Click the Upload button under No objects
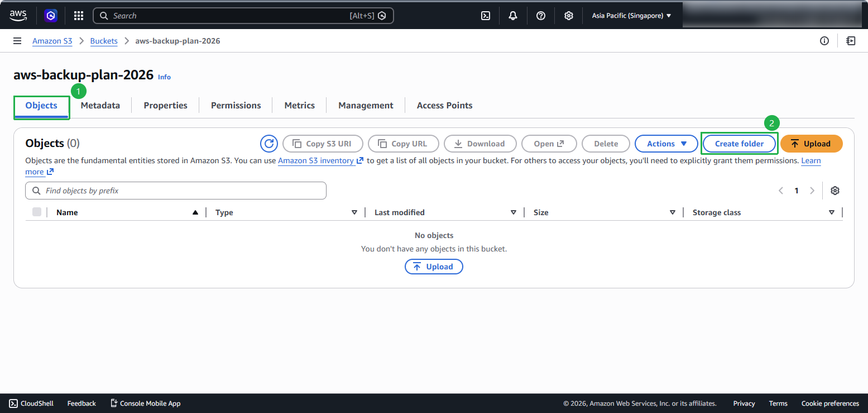 [434, 267]
